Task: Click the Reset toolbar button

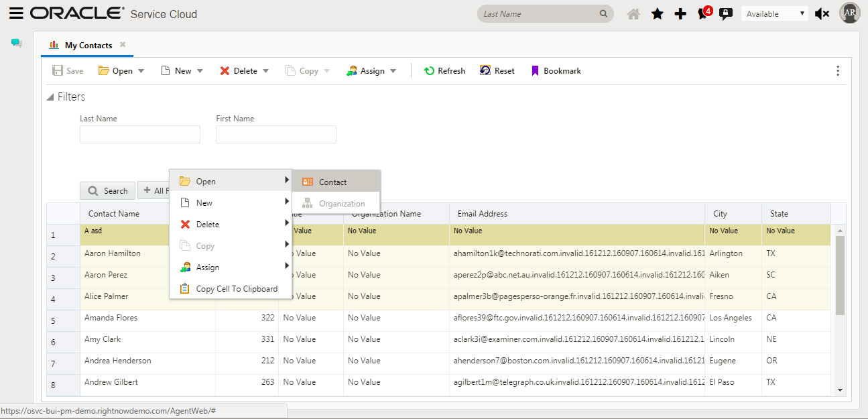Action: pyautogui.click(x=497, y=71)
